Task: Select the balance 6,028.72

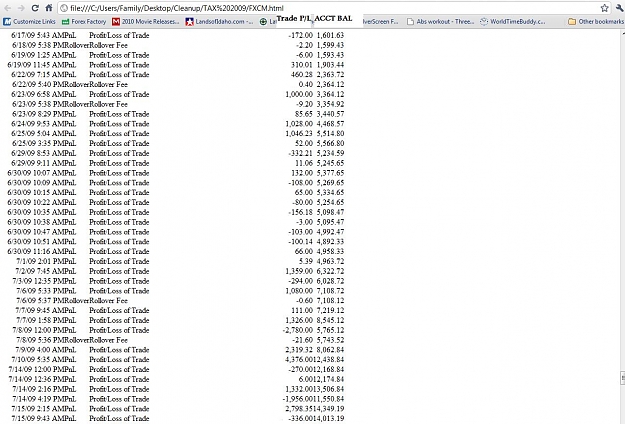Action: point(330,281)
